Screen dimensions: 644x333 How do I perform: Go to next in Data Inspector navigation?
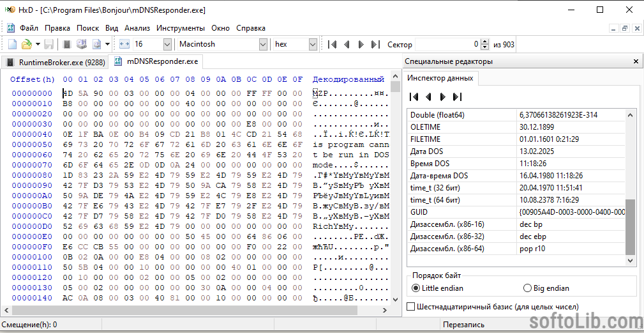click(x=443, y=97)
